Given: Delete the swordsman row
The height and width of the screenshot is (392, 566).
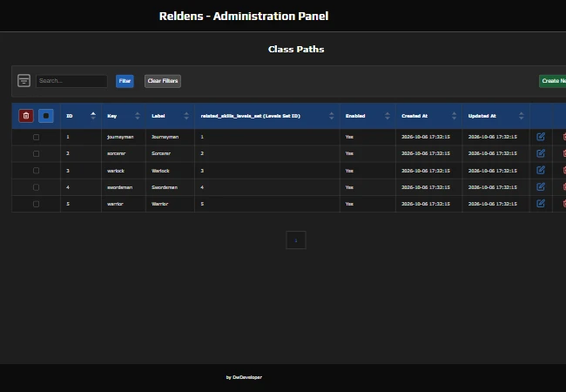Looking at the screenshot, I should 564,186.
